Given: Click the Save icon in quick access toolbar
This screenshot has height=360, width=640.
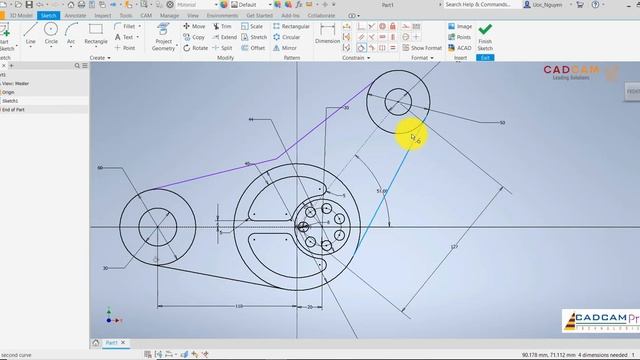Looking at the screenshot, I should tap(29, 5).
